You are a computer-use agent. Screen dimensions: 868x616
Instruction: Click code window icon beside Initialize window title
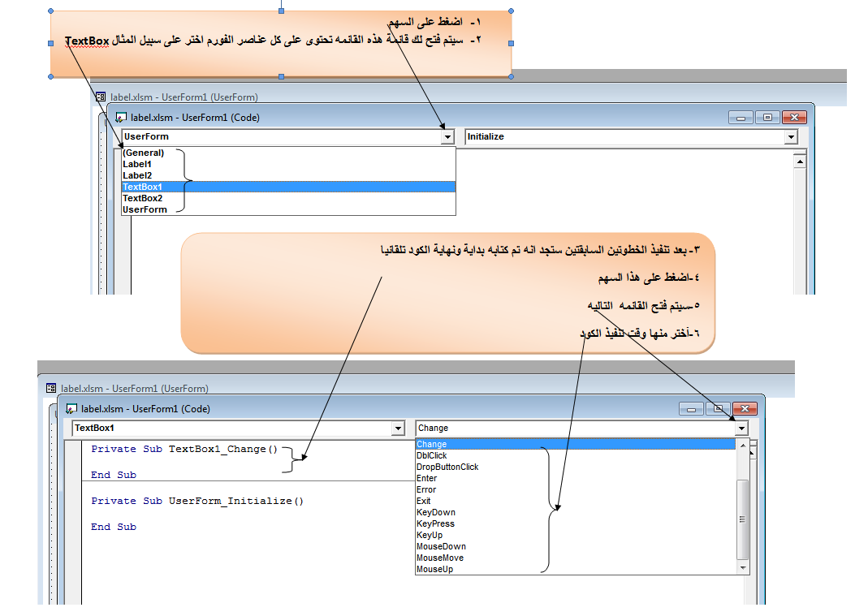click(x=121, y=118)
